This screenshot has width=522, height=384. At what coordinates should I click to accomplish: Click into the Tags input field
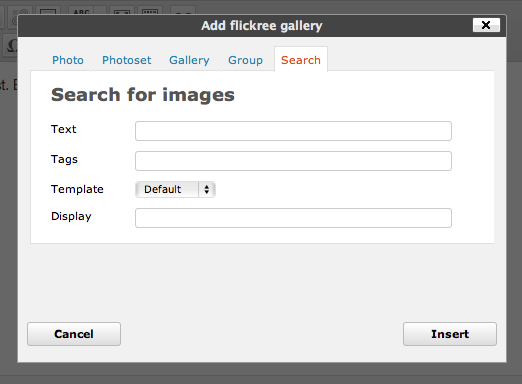pyautogui.click(x=293, y=161)
